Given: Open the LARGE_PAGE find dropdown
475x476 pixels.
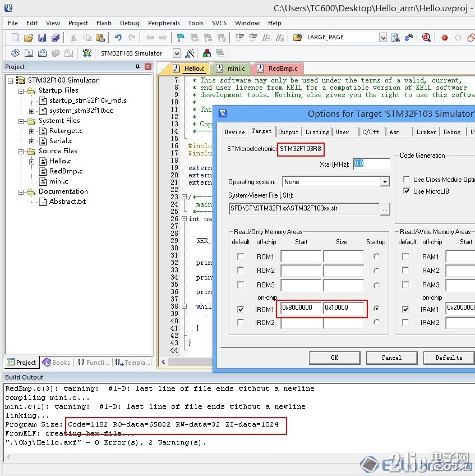Looking at the screenshot, I should pos(383,38).
